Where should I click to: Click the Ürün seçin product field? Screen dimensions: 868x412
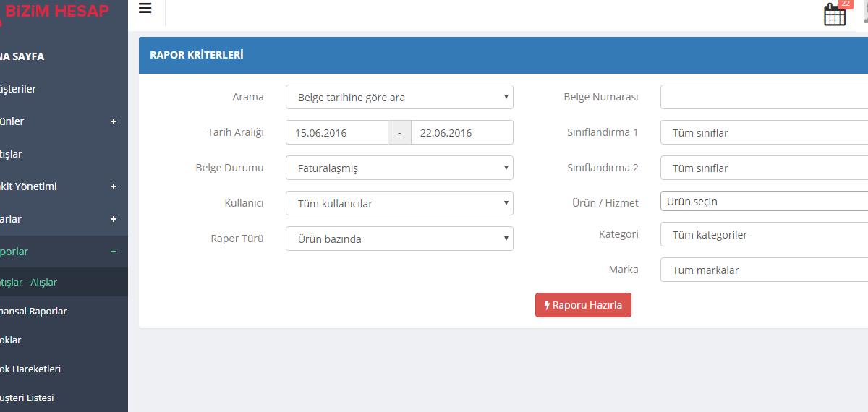click(763, 202)
